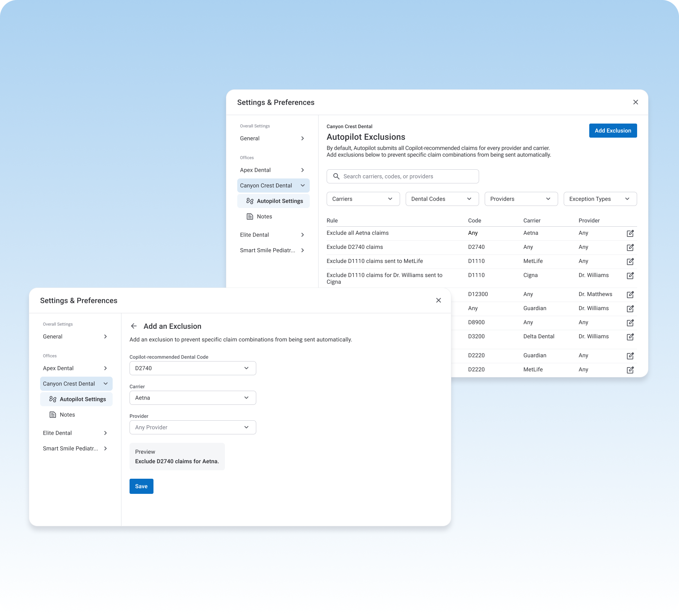Image resolution: width=679 pixels, height=616 pixels.
Task: Click the 'Exclude all Aetna claims' rule text
Action: (x=358, y=233)
